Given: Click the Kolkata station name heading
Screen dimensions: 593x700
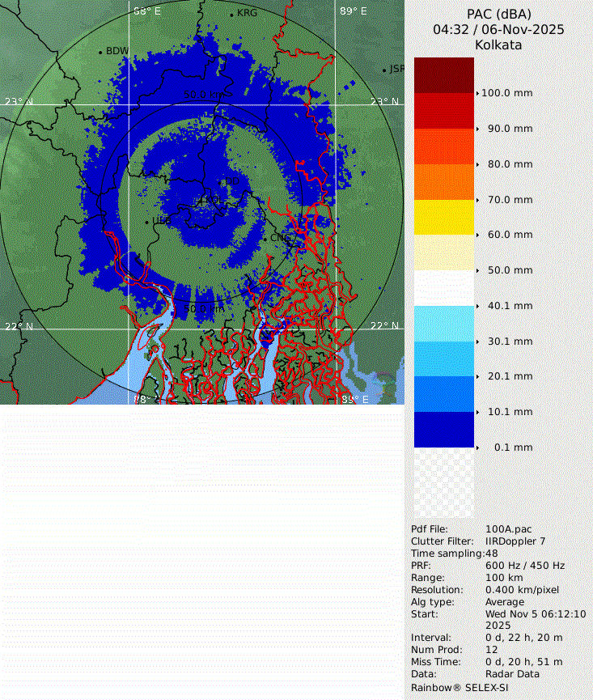Looking at the screenshot, I should point(498,45).
